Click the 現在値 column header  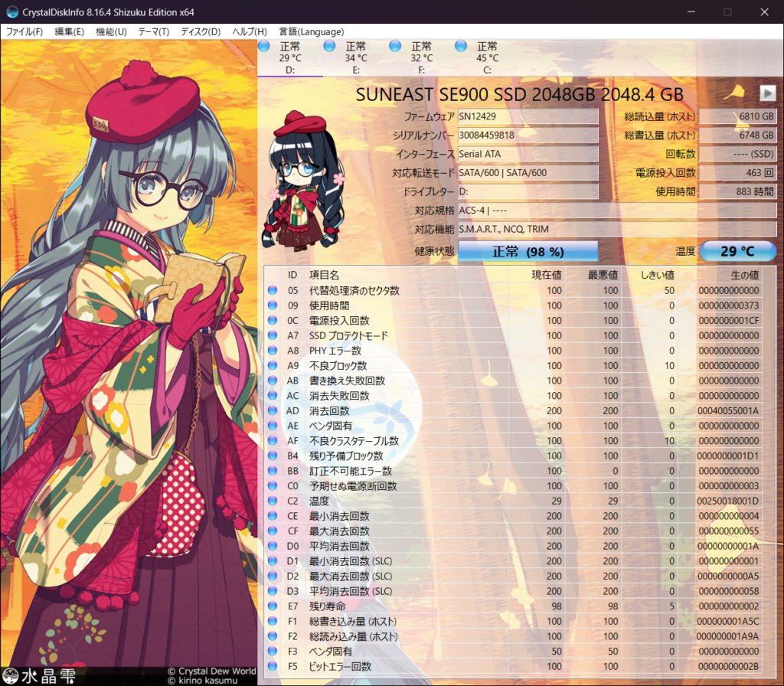(547, 275)
